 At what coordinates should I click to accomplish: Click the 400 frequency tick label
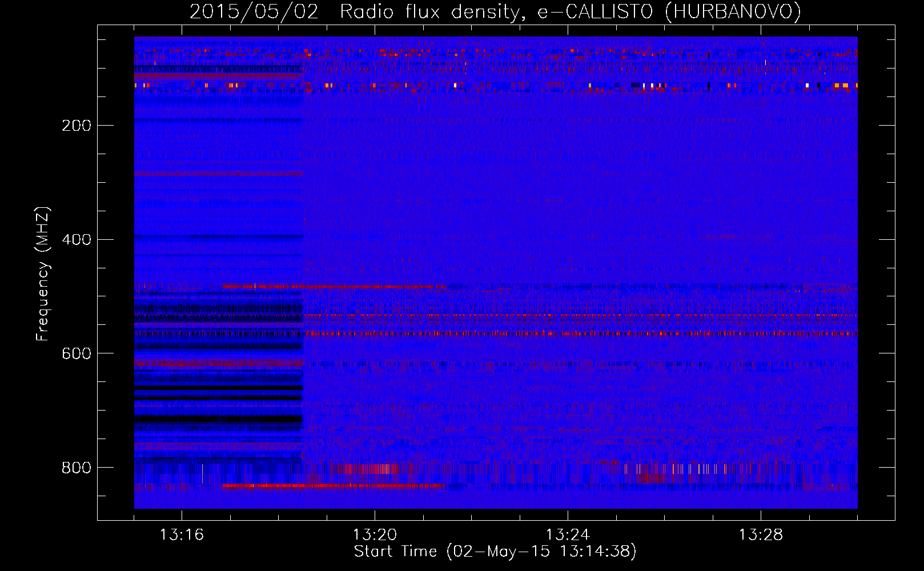coord(77,239)
